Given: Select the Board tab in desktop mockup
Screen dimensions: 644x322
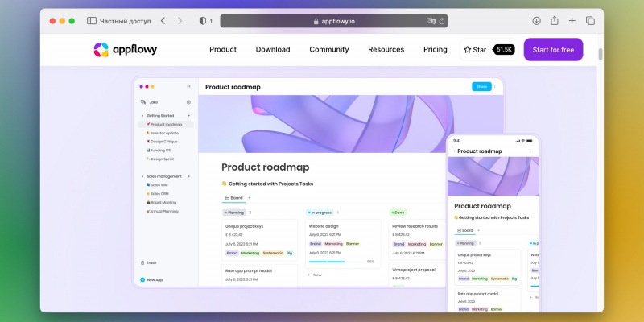Looking at the screenshot, I should pyautogui.click(x=233, y=198).
